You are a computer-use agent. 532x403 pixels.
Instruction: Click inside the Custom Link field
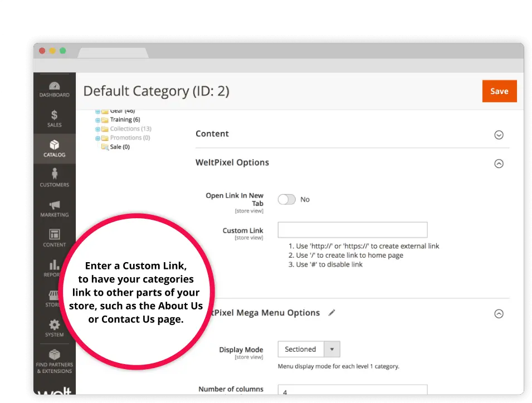[x=353, y=230]
